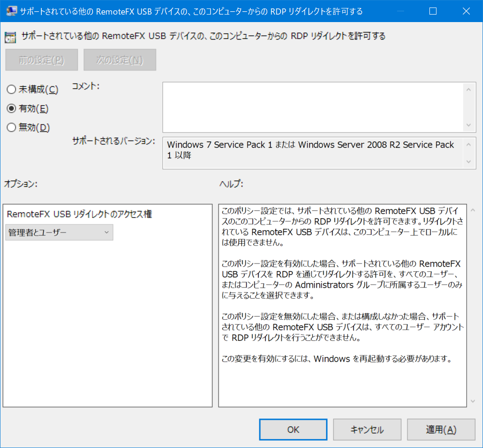Click the 次の設定(N) button

click(x=119, y=60)
